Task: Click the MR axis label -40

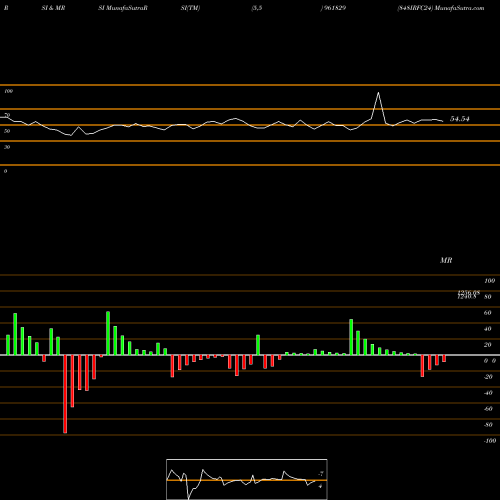Action: (488, 393)
